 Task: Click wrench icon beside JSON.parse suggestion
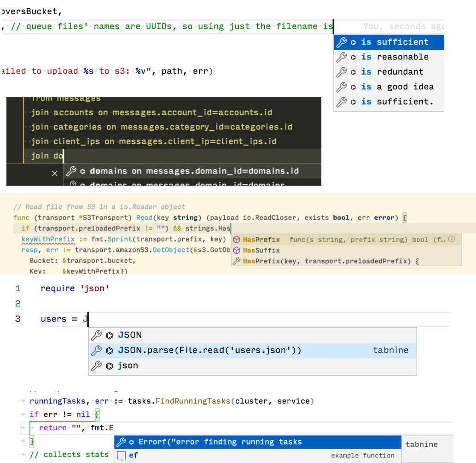(96, 351)
